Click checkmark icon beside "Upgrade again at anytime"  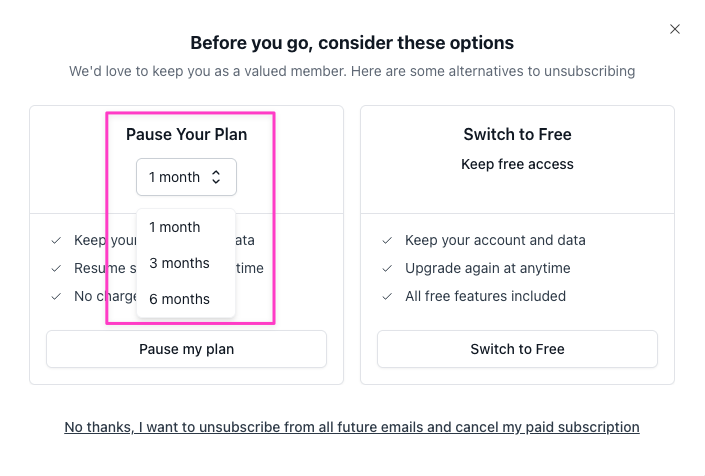tap(387, 269)
